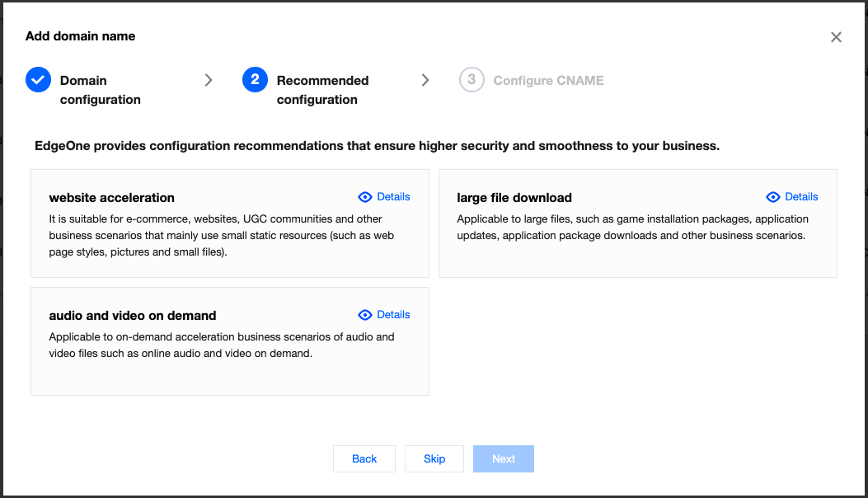Click the eye icon beside website acceleration Details
Image resolution: width=868 pixels, height=498 pixels.
pyautogui.click(x=364, y=197)
